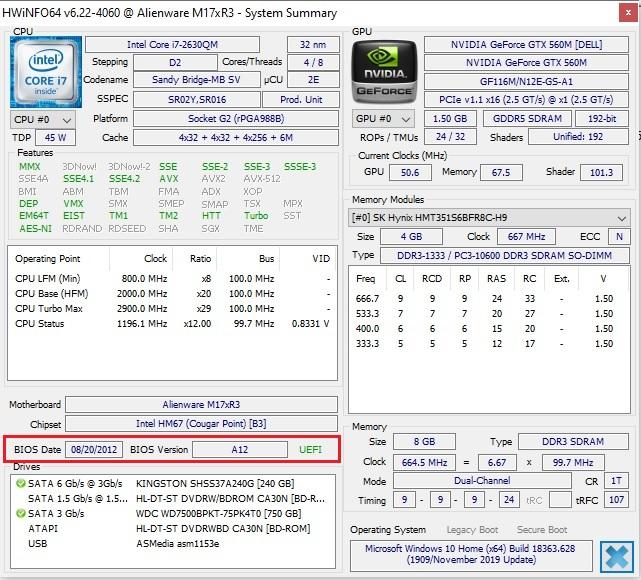Viewport: 641px width, 580px height.
Task: Click the green check icon beside WDC drive
Action: (x=20, y=513)
